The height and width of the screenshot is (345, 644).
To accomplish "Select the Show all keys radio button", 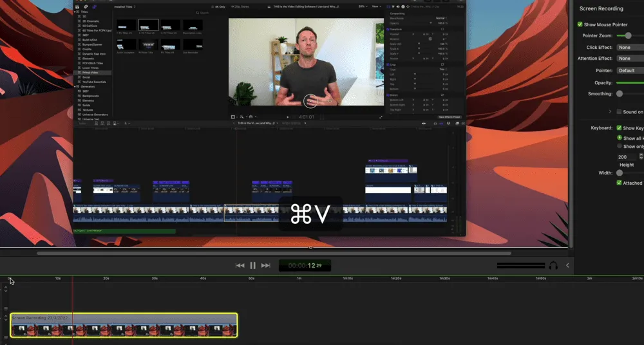I will pyautogui.click(x=619, y=138).
